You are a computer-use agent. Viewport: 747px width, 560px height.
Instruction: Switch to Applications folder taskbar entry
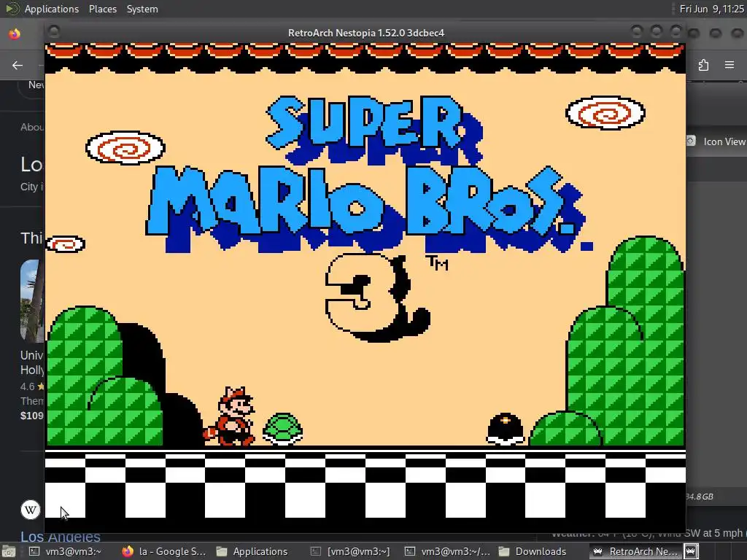coord(252,551)
